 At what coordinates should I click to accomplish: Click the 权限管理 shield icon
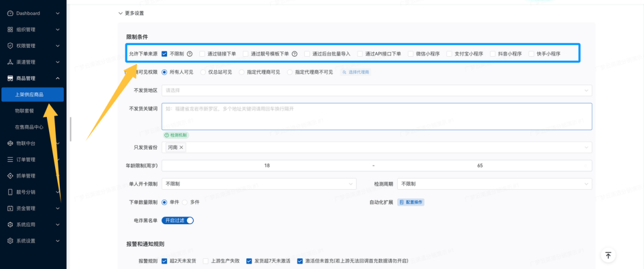click(10, 46)
